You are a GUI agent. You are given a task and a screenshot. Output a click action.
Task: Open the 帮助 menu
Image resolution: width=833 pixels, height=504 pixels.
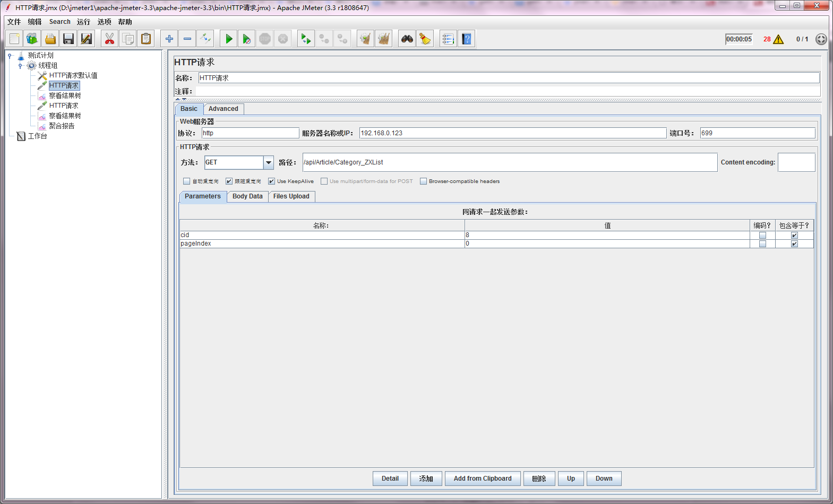(125, 22)
